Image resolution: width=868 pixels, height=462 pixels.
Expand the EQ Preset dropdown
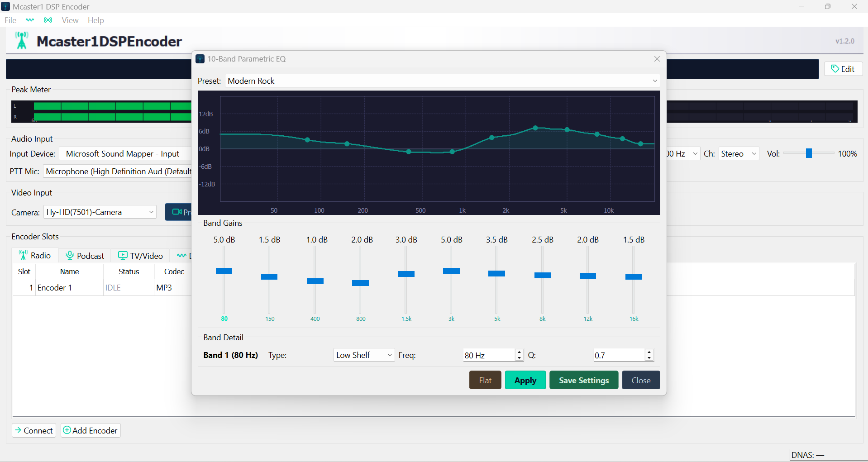pyautogui.click(x=442, y=81)
